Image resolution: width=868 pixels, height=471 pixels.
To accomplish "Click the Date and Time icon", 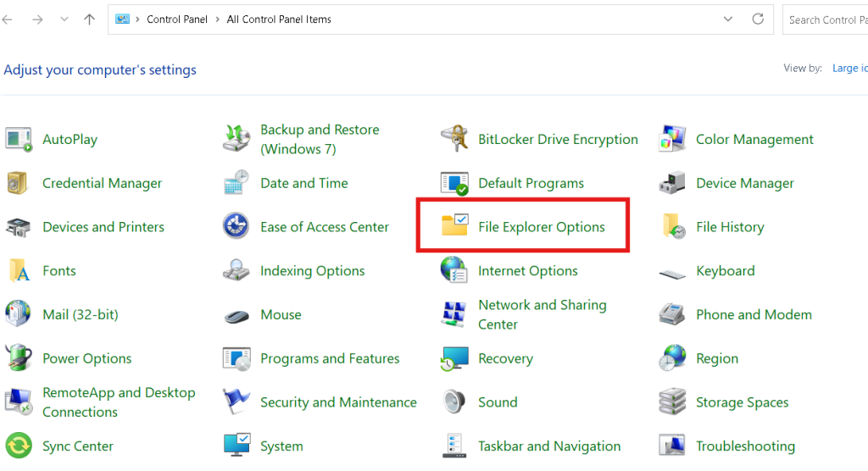I will pos(236,183).
